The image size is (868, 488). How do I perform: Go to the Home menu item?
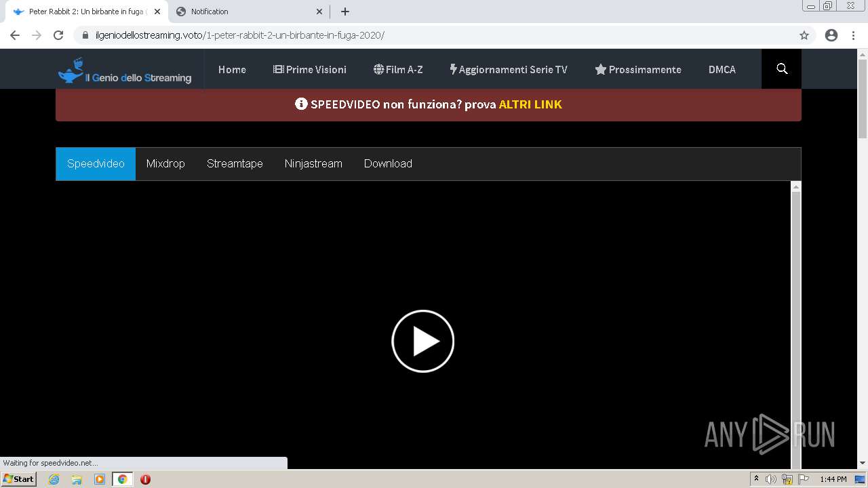pos(232,69)
